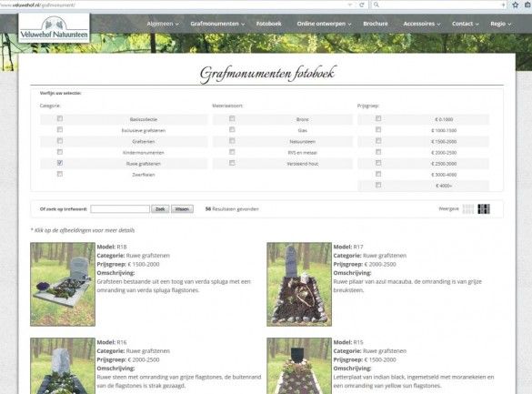Click the R15 'Letterplaat van indian black' description
Screen dimensions: 532x394
point(414,381)
